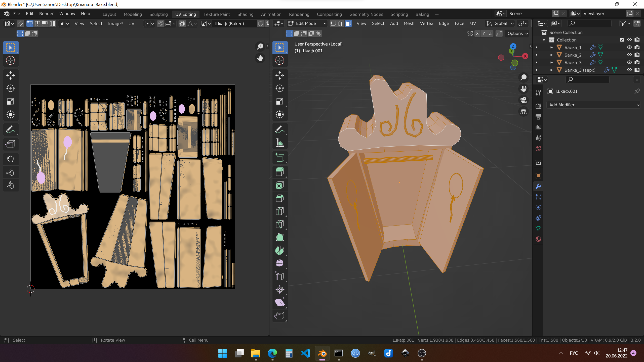Image resolution: width=644 pixels, height=362 pixels.
Task: Select the Rip Region tool in UV editor
Action: [10, 144]
